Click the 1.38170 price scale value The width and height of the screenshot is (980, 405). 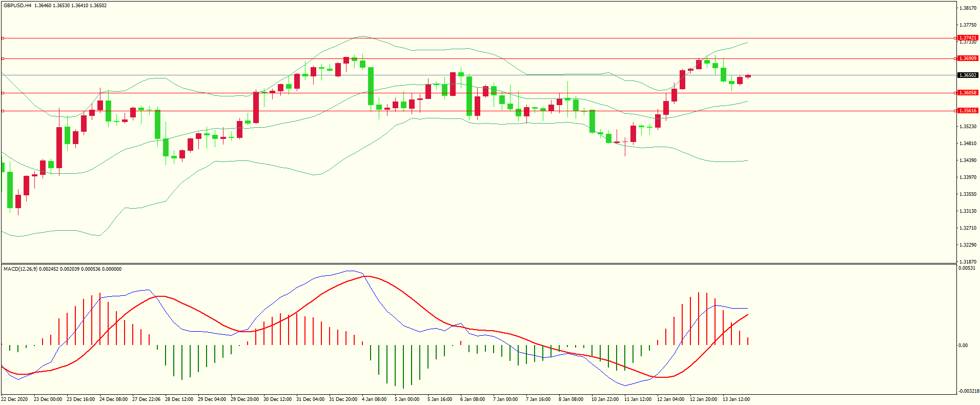(x=967, y=8)
